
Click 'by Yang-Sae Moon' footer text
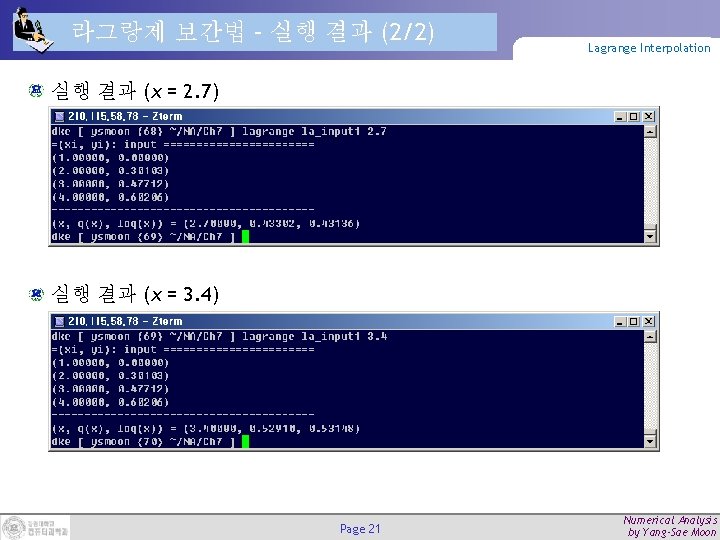[673, 533]
